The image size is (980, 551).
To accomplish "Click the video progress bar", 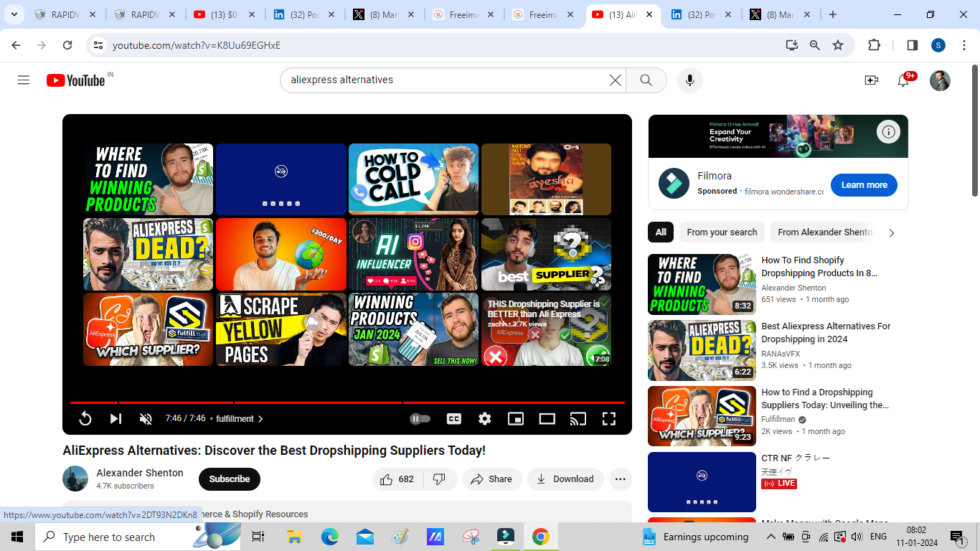I will (347, 402).
